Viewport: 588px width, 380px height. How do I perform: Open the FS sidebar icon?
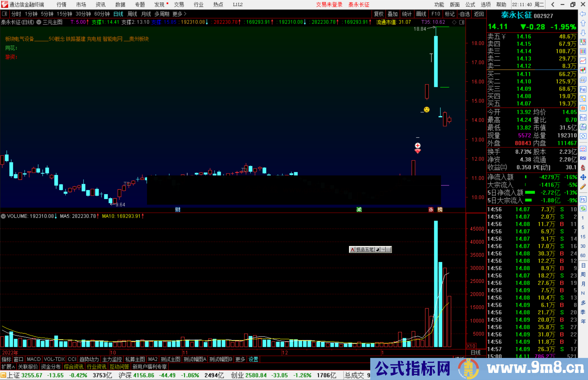[x=583, y=199]
